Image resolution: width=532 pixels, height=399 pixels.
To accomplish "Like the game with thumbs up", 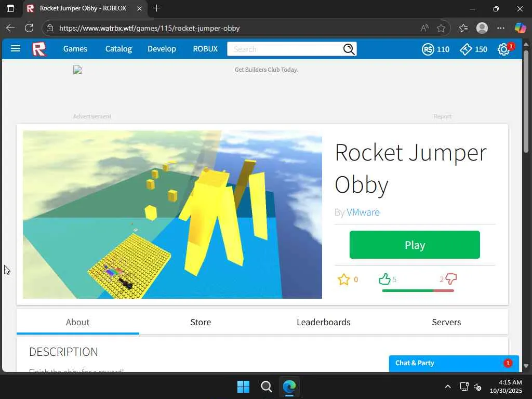I will (x=385, y=279).
